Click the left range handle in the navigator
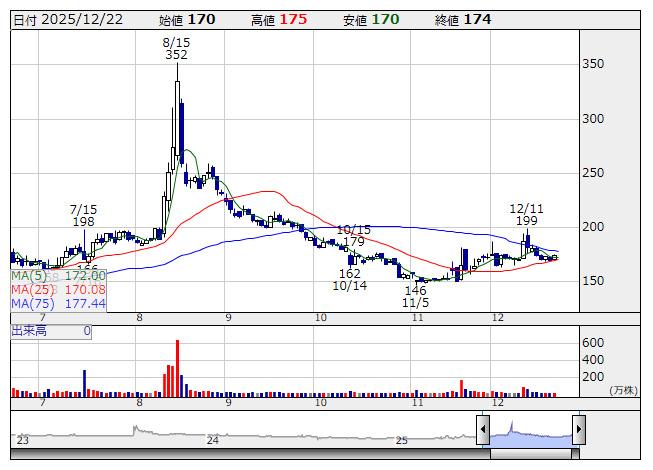This screenshot has height=470, width=653. coord(483,430)
